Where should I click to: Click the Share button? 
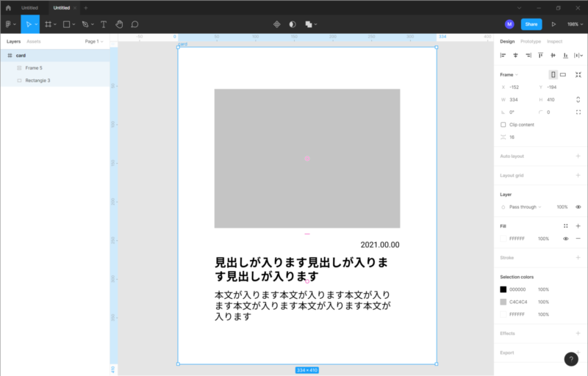(x=531, y=24)
